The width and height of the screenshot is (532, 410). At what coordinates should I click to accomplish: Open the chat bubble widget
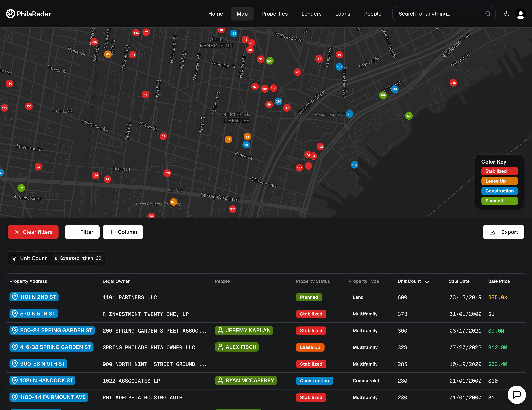516,395
